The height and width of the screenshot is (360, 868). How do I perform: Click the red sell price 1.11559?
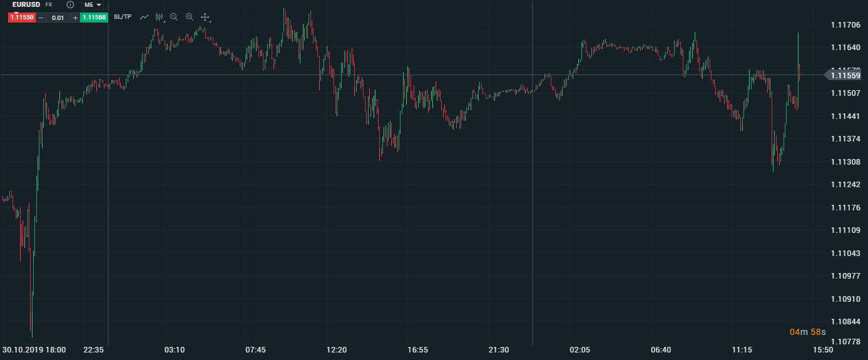point(21,18)
